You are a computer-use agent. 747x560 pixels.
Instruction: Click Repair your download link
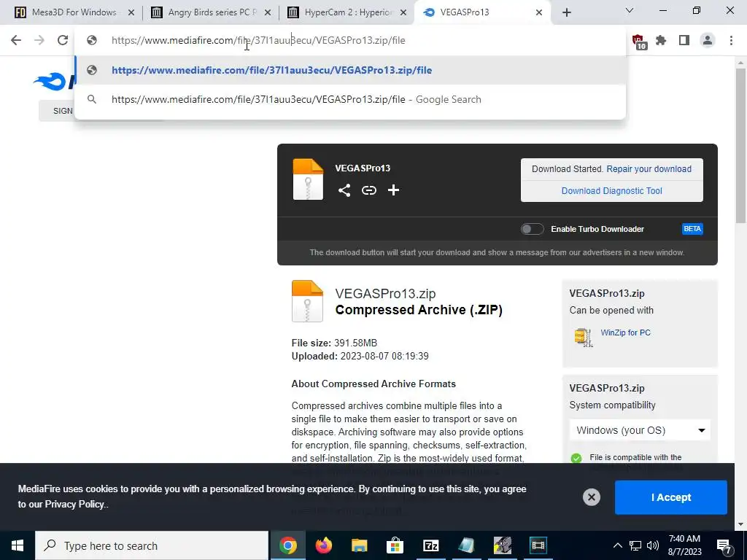coord(649,169)
